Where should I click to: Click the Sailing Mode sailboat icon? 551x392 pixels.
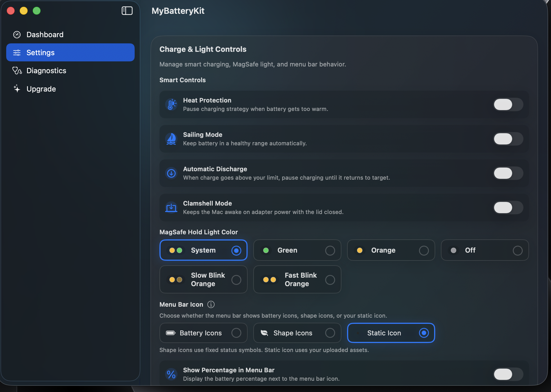click(171, 139)
